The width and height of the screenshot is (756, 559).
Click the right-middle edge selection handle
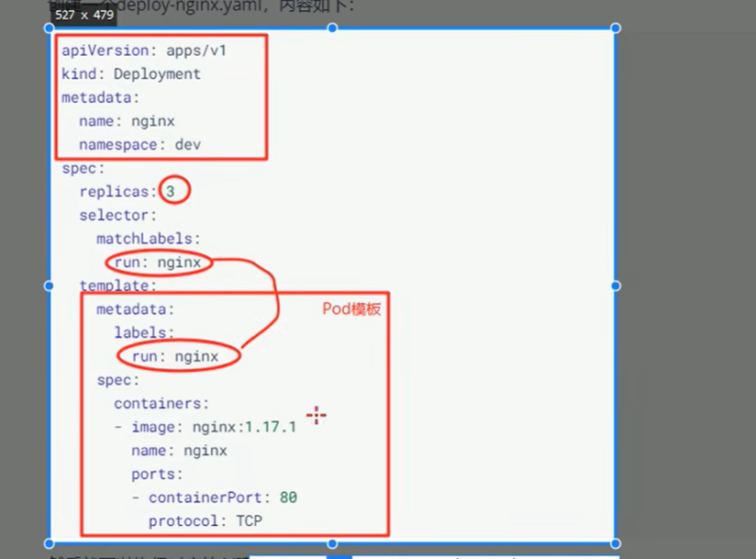(616, 286)
